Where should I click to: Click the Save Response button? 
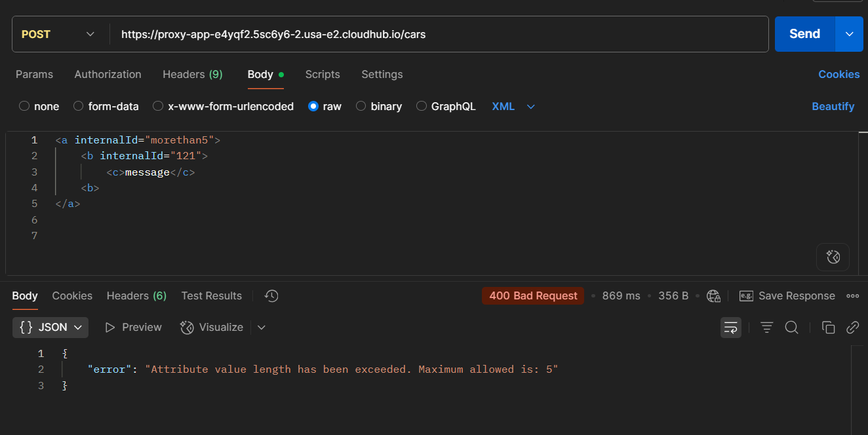pos(787,296)
